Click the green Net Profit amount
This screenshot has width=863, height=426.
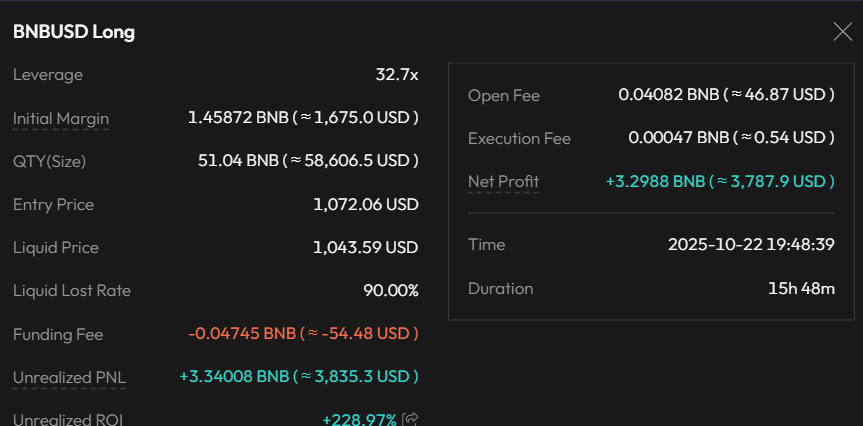[x=720, y=181]
